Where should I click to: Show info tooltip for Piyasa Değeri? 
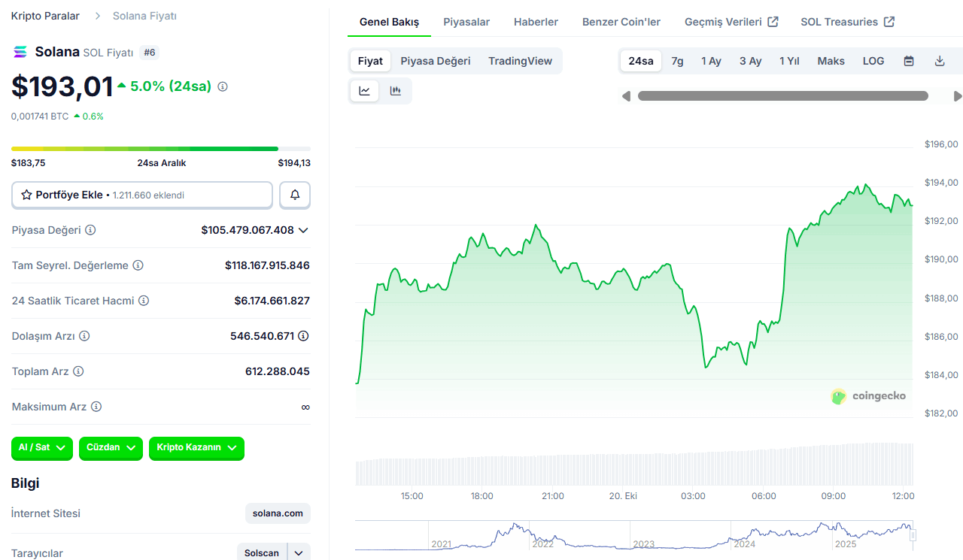point(90,230)
